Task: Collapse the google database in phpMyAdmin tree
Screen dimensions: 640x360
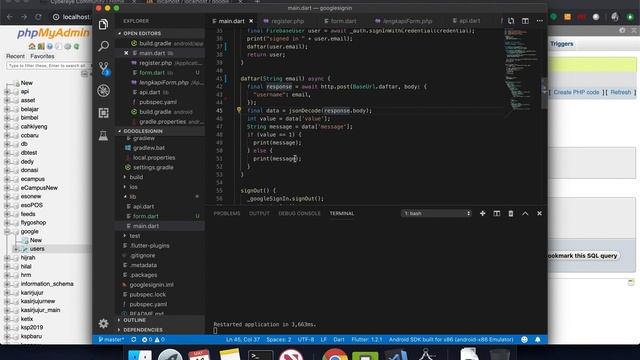Action: click(7, 231)
